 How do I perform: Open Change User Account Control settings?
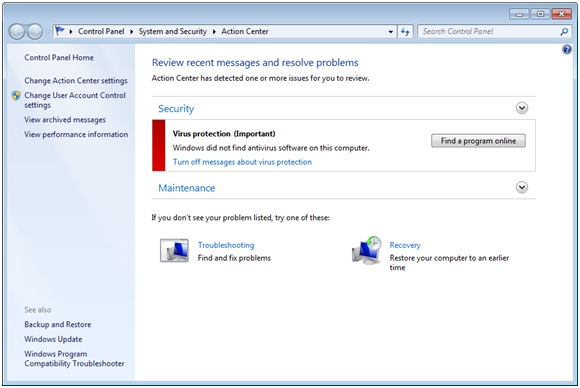tap(75, 100)
